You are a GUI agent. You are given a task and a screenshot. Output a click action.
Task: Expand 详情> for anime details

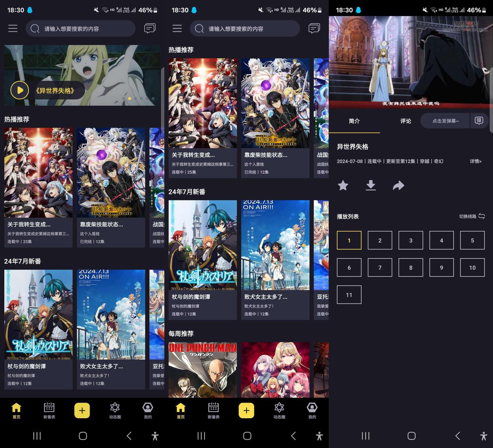[x=475, y=161]
